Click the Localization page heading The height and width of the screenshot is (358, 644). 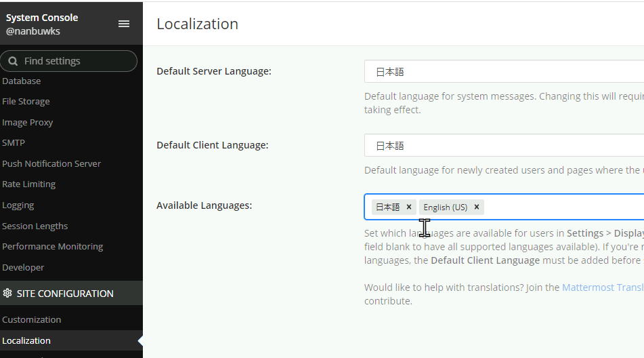coord(197,24)
